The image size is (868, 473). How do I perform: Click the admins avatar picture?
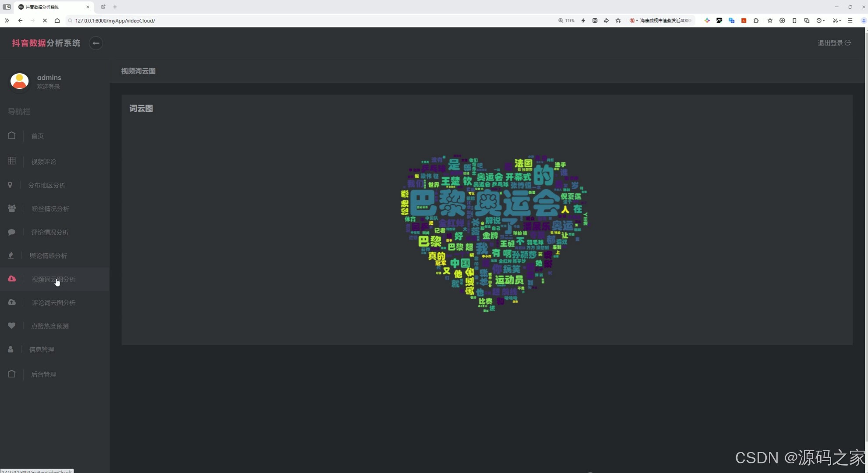[20, 81]
